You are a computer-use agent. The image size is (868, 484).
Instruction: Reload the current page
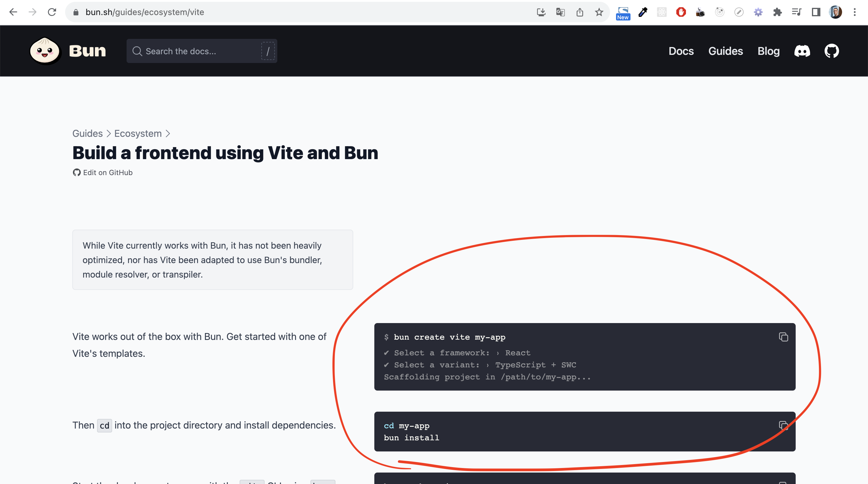tap(52, 12)
